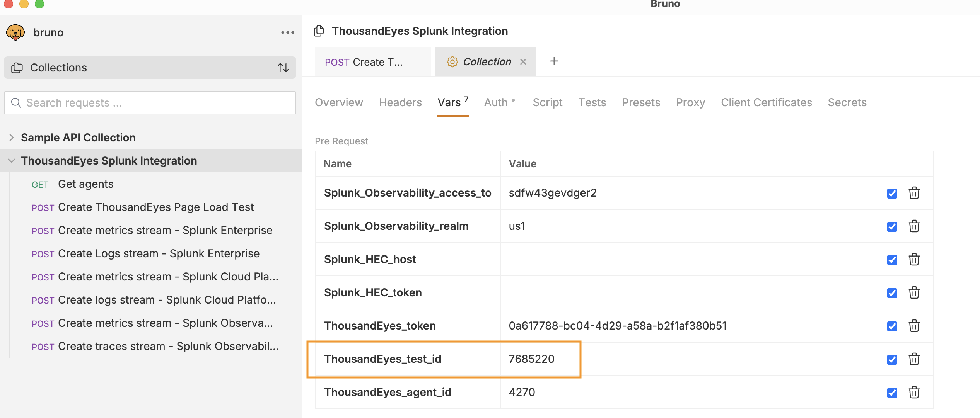The height and width of the screenshot is (418, 980).
Task: Disable the ThousandEyes_test_id variable checkbox
Action: 892,359
